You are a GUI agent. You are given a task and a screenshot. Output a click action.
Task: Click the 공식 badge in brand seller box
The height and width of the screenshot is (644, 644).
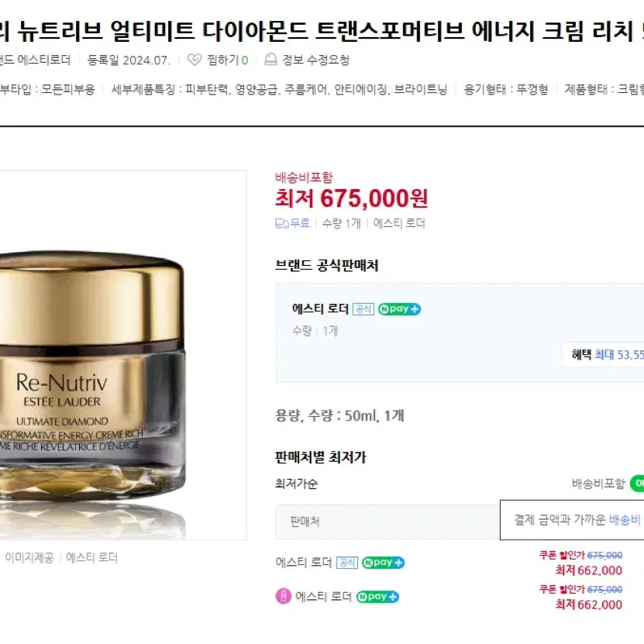pos(363,309)
